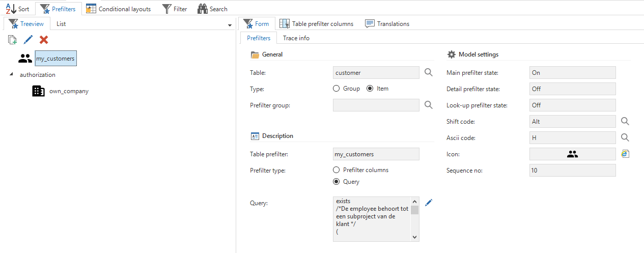Choose Prefilter columns radio option
The height and width of the screenshot is (253, 644).
tap(337, 170)
